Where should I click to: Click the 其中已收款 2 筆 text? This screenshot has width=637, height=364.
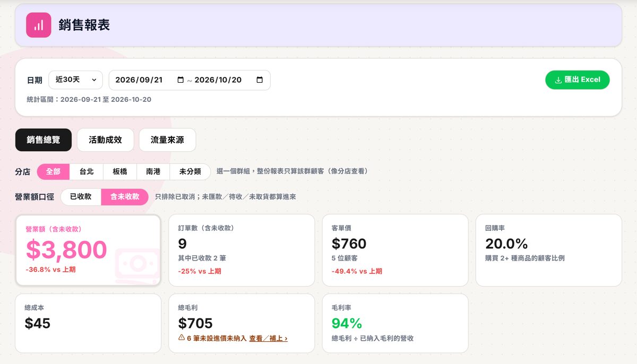(x=202, y=258)
